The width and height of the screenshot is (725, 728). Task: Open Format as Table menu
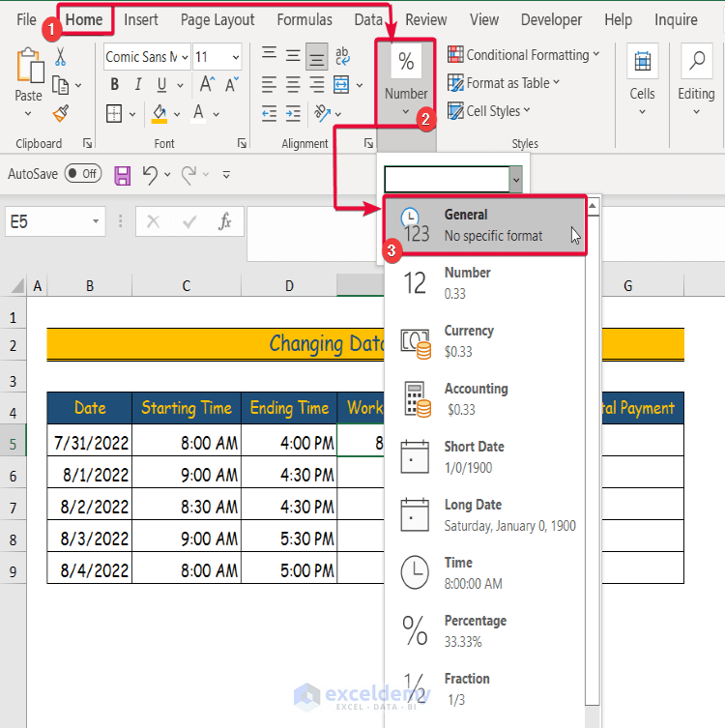pyautogui.click(x=504, y=83)
